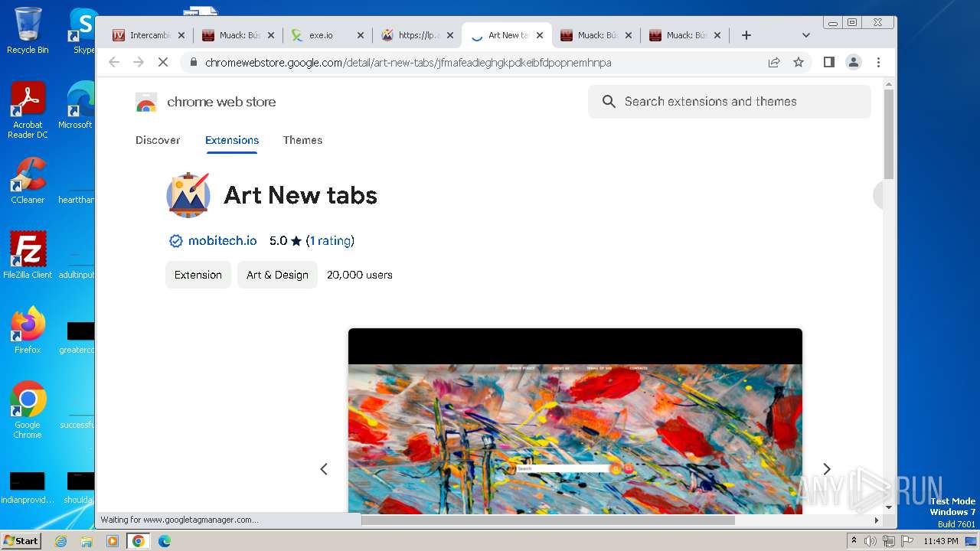980x551 pixels.
Task: Open the mobitech.io publisher link
Action: click(x=222, y=241)
